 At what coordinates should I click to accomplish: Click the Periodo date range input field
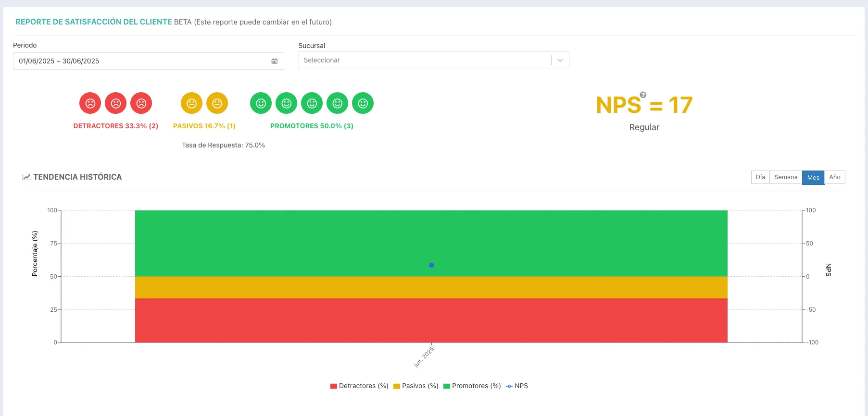click(x=148, y=61)
